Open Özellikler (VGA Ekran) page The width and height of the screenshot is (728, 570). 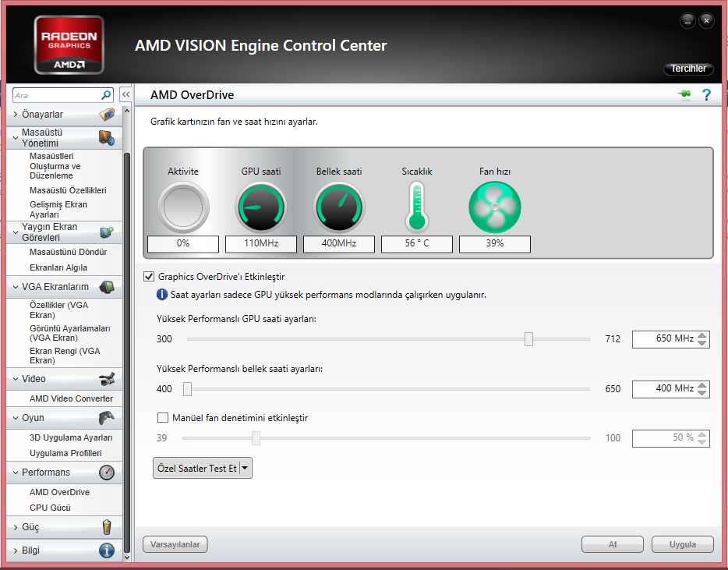click(58, 310)
